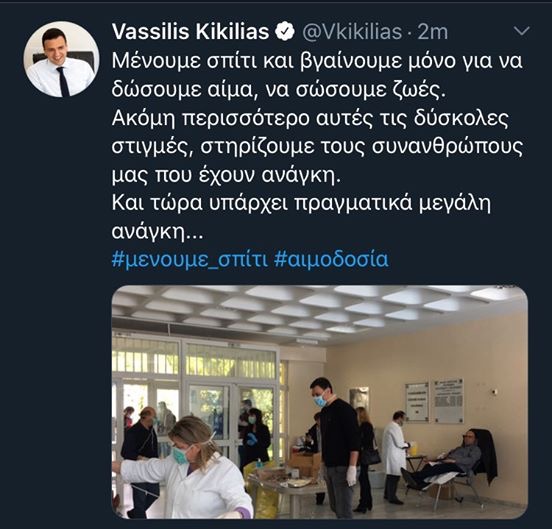Click the blood donor reclining on the chair
Viewport: 552px width, 529px height.
tap(447, 459)
